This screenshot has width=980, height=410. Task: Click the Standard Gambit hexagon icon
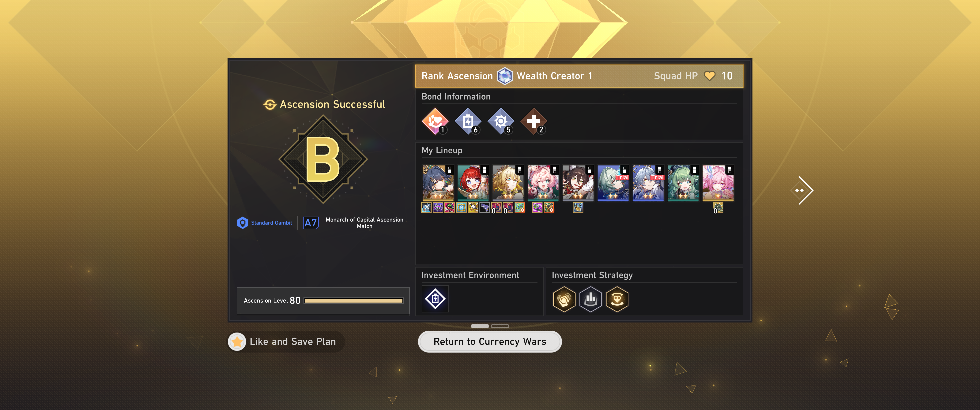coord(243,223)
